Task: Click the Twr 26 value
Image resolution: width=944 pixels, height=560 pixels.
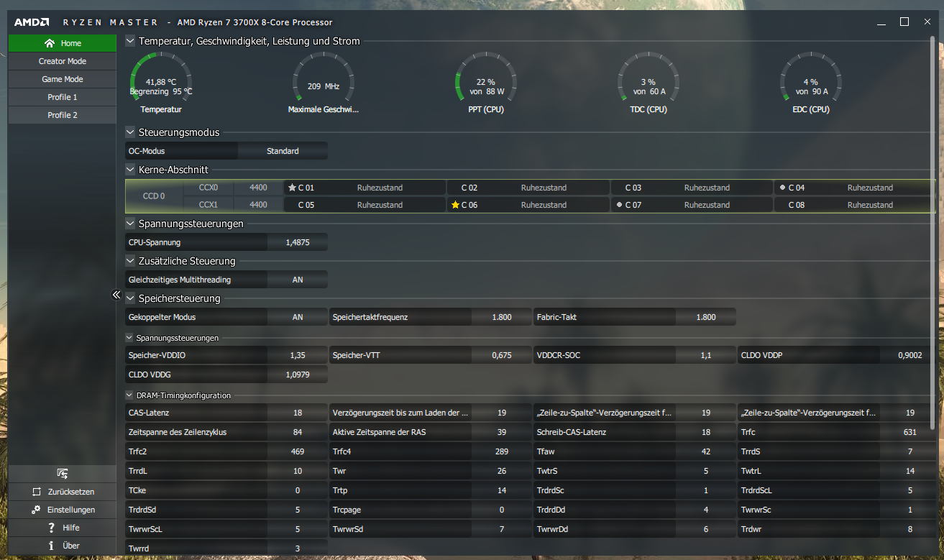Action: pos(502,471)
